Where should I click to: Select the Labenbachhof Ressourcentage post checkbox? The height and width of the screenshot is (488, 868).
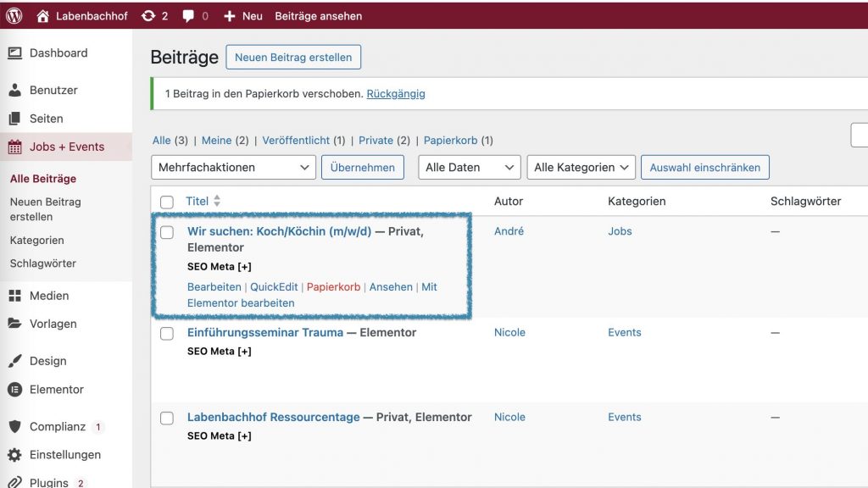coord(167,419)
